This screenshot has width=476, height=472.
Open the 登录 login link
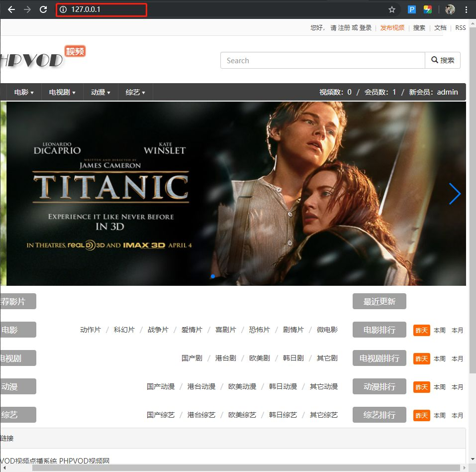pyautogui.click(x=366, y=28)
